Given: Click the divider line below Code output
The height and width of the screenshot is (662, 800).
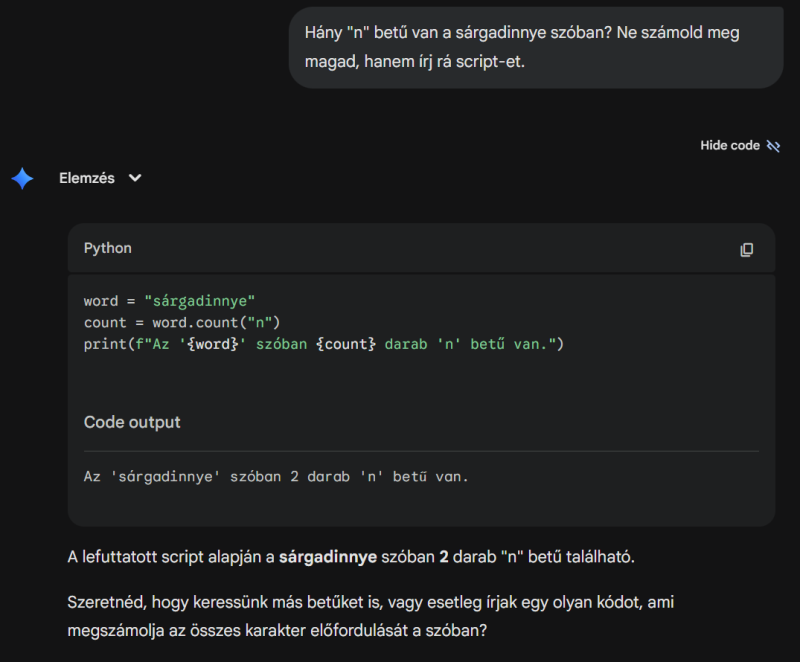Looking at the screenshot, I should 421,451.
